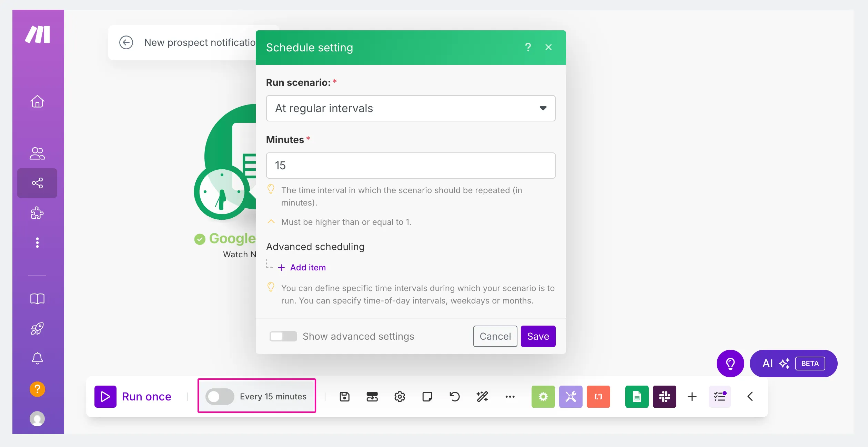Close the Schedule setting dialog
Viewport: 868px width, 447px height.
click(548, 47)
